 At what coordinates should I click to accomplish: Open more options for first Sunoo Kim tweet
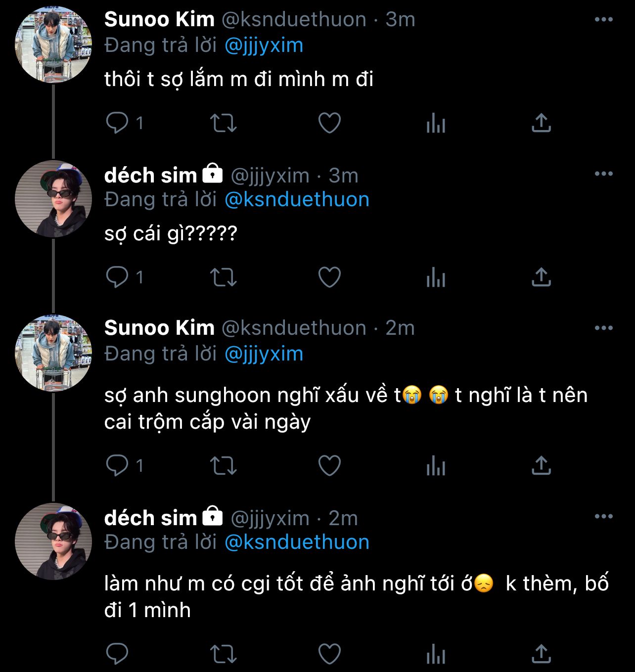pyautogui.click(x=603, y=20)
